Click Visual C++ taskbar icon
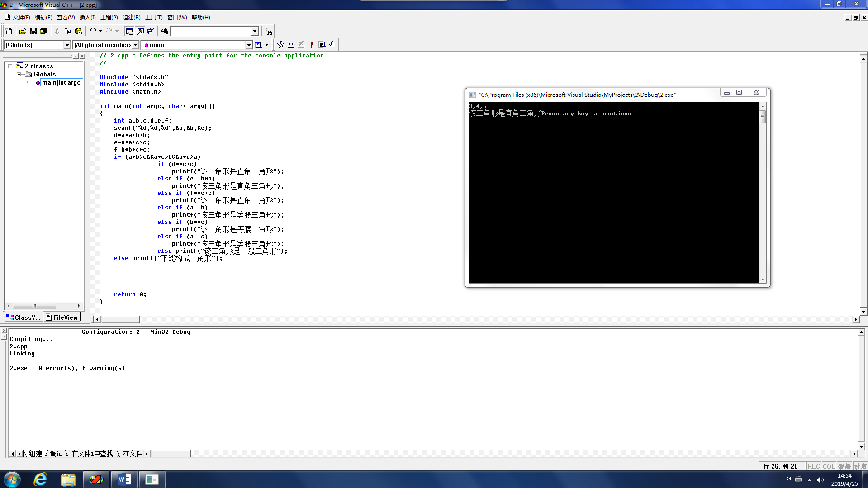 pyautogui.click(x=96, y=479)
